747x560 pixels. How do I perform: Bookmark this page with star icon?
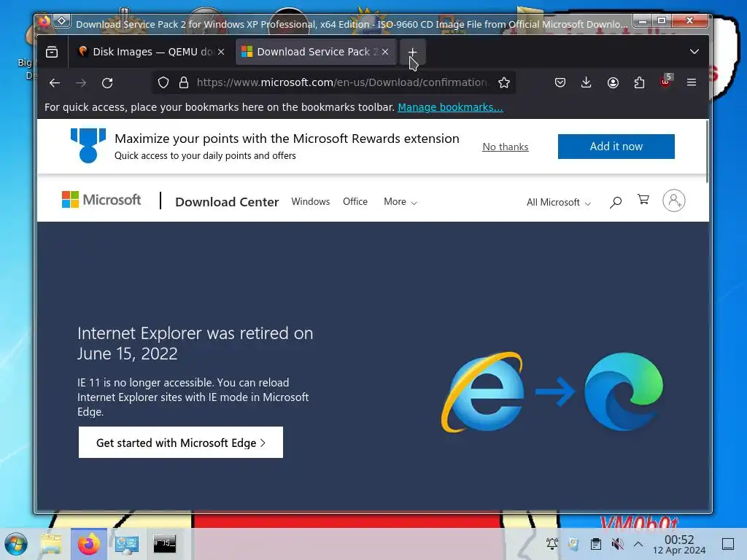[504, 83]
